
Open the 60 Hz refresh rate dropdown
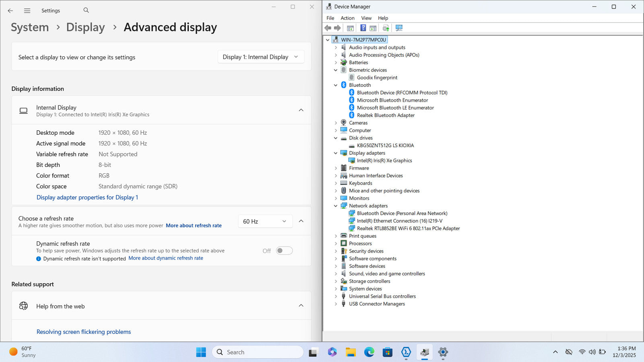tap(264, 221)
